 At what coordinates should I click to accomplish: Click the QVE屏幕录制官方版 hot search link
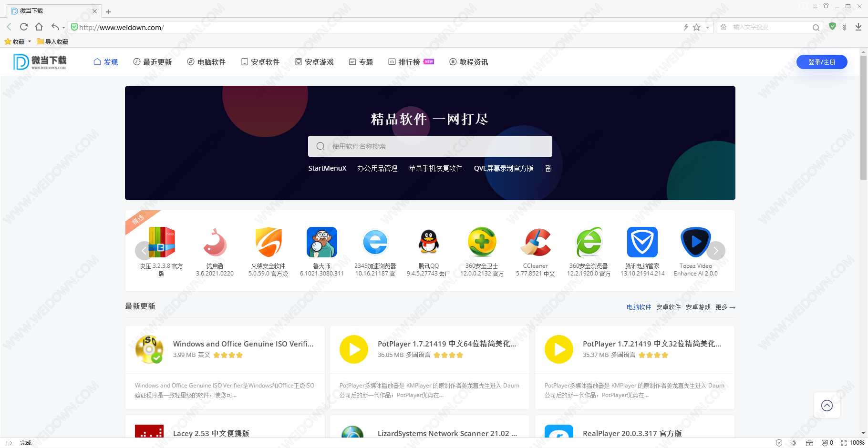click(x=504, y=168)
